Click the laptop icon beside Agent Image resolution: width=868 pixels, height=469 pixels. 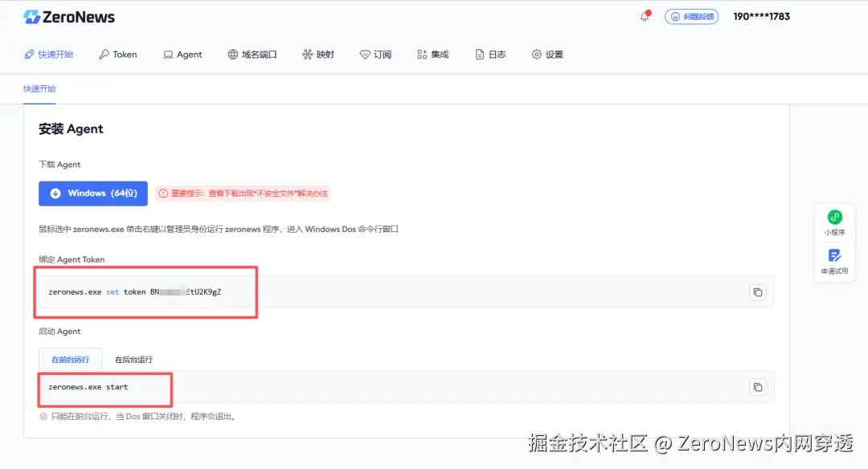[x=168, y=54]
